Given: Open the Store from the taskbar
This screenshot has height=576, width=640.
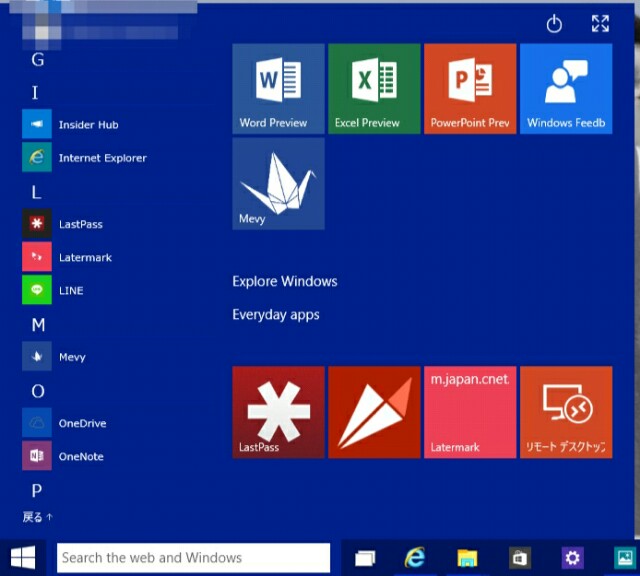Looking at the screenshot, I should 520,558.
